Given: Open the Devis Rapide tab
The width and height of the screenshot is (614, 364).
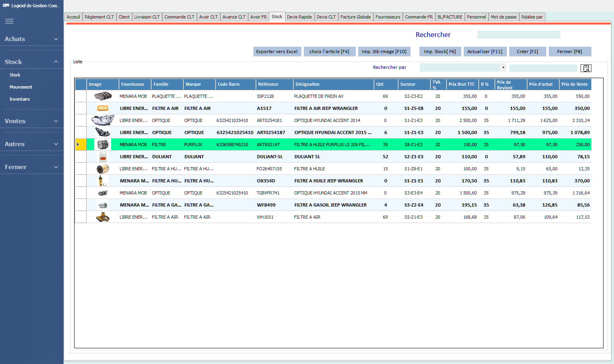Looking at the screenshot, I should click(x=299, y=17).
